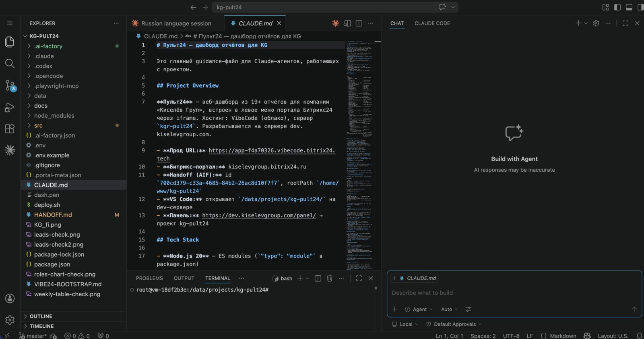The height and width of the screenshot is (339, 644).
Task: Open Accounts menu in activity bar
Action: point(10,298)
